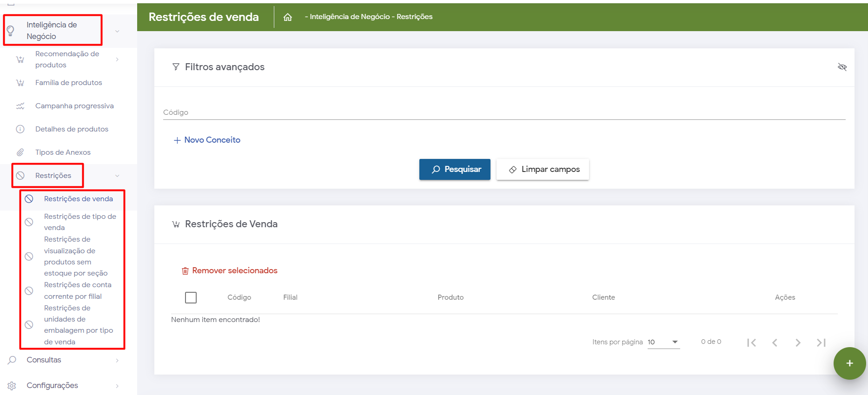Click the green floating add button
Screen dimensions: 868x395
point(849,363)
